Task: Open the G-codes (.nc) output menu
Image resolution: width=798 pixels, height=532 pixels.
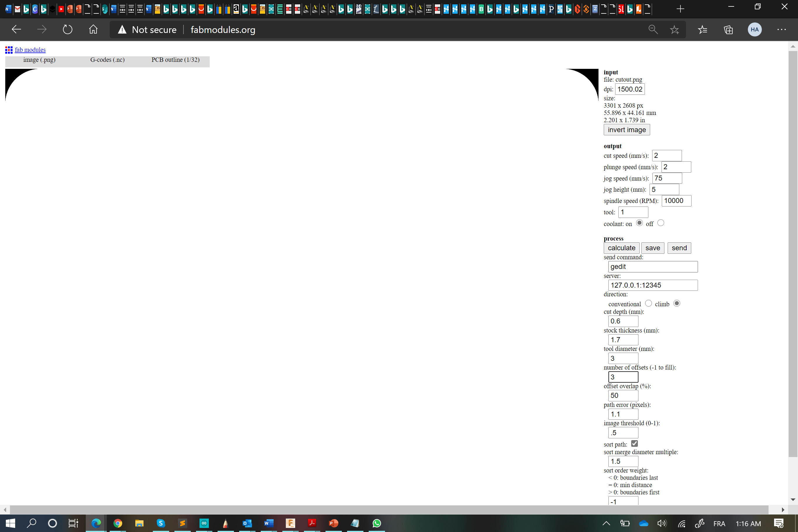Action: click(x=107, y=60)
